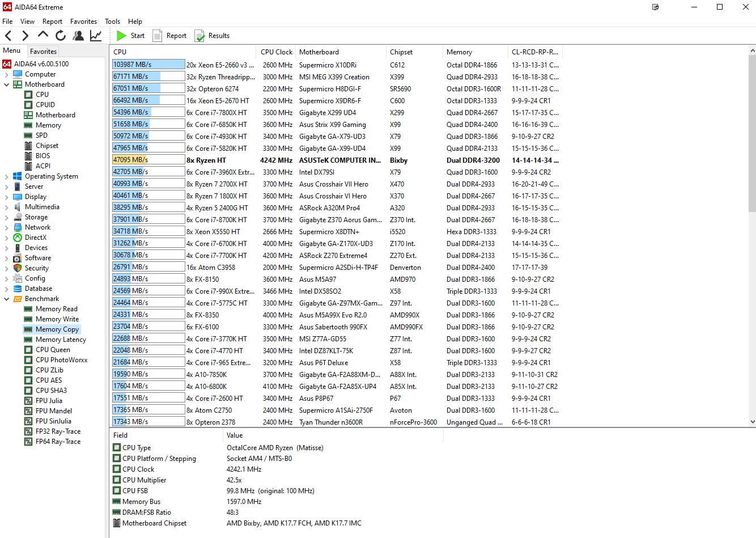
Task: Open the Report menu
Action: pyautogui.click(x=52, y=22)
